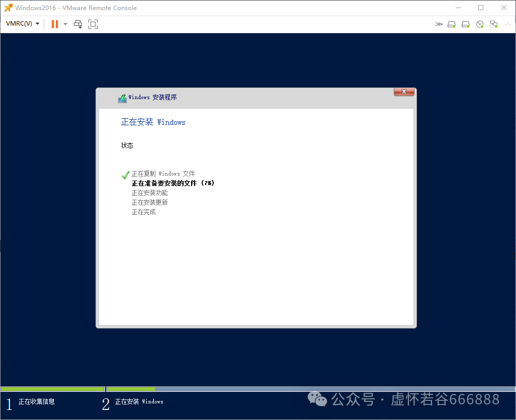Select the 正在安装更新 step

(x=150, y=202)
